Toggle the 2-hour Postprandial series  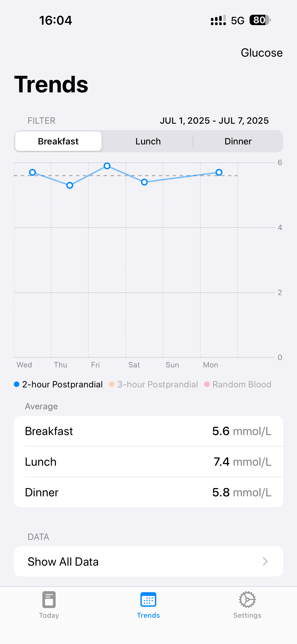point(58,384)
